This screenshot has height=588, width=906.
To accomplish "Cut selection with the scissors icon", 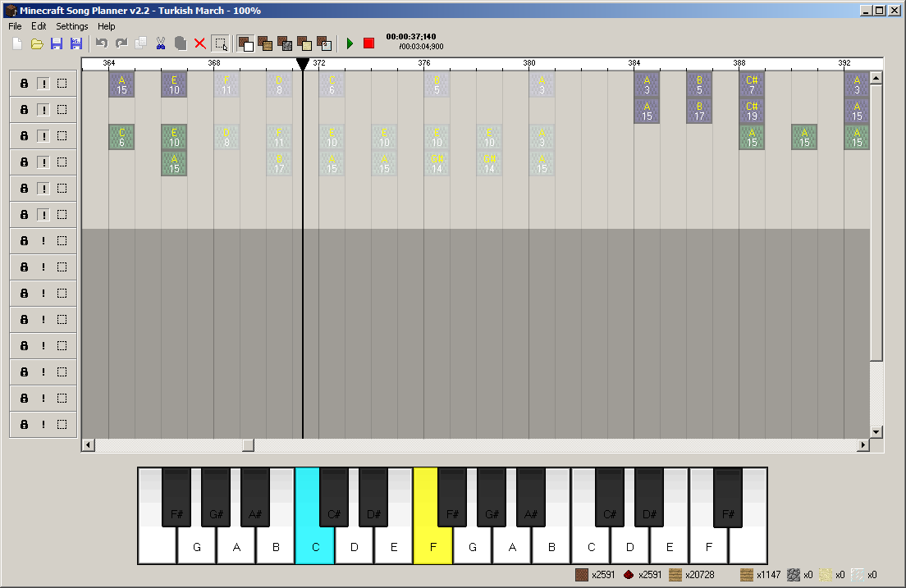I will (161, 43).
